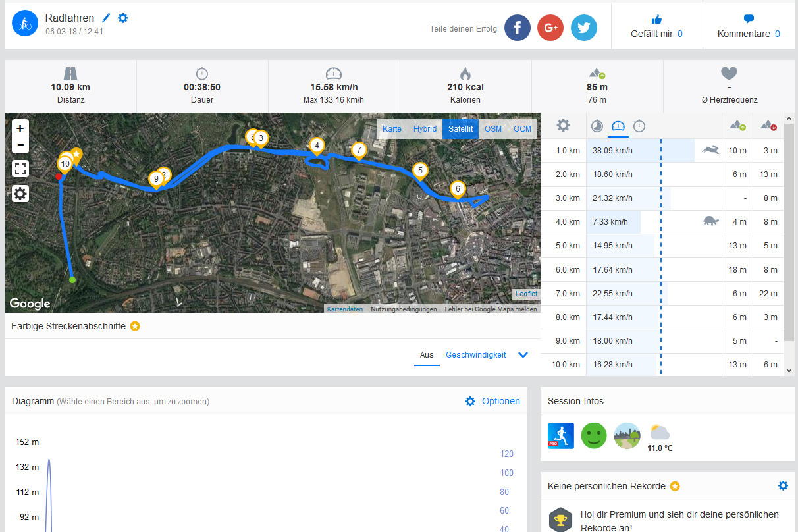Open map settings gear
The image size is (798, 532).
20,194
